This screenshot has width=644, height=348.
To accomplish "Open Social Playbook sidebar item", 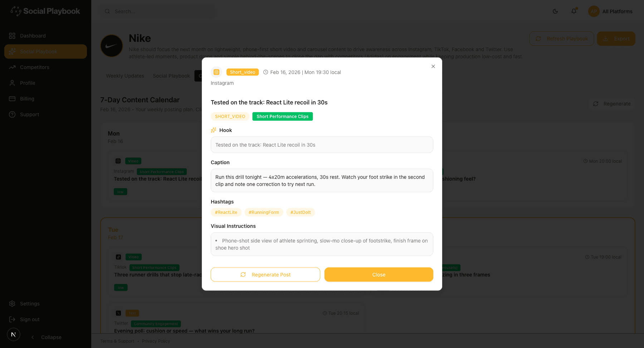I will pos(45,52).
